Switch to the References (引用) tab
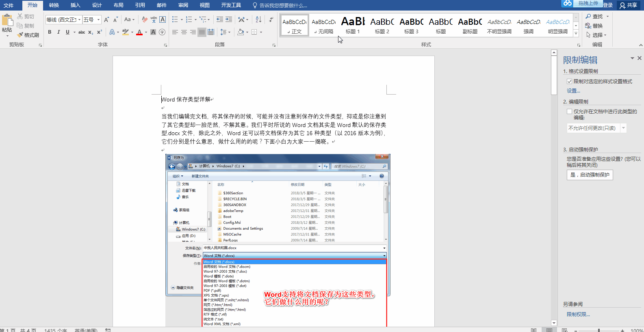644x332 pixels. click(140, 5)
